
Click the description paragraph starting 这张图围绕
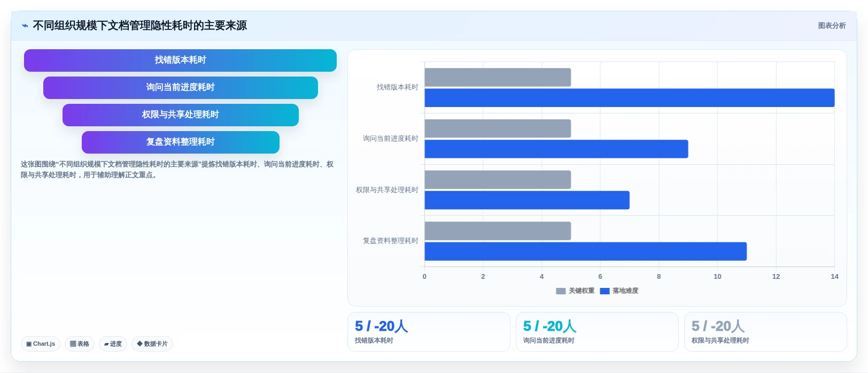tap(177, 170)
